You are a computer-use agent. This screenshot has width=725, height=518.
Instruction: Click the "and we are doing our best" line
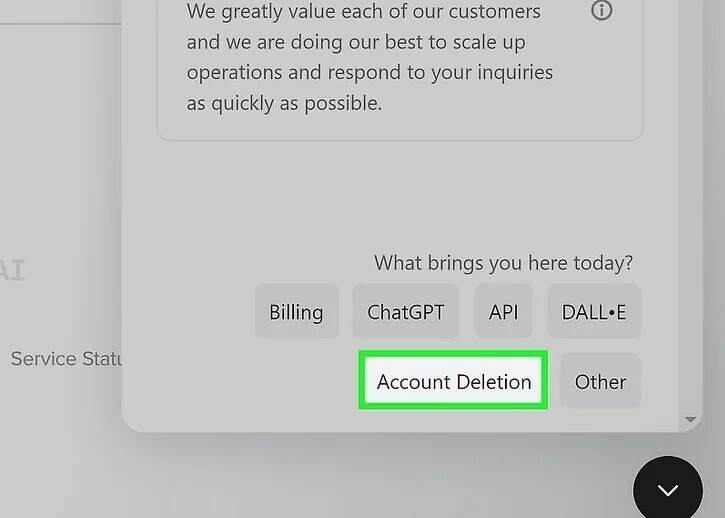(x=355, y=43)
